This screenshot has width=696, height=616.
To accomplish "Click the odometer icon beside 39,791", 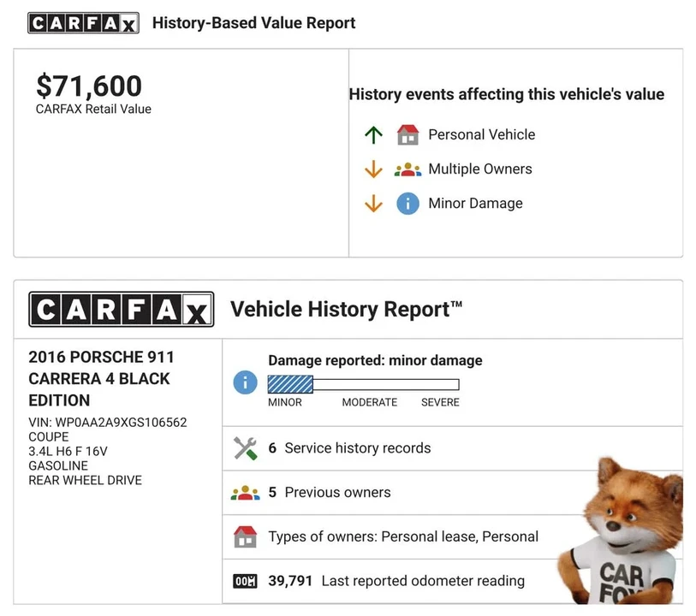I will 245,581.
